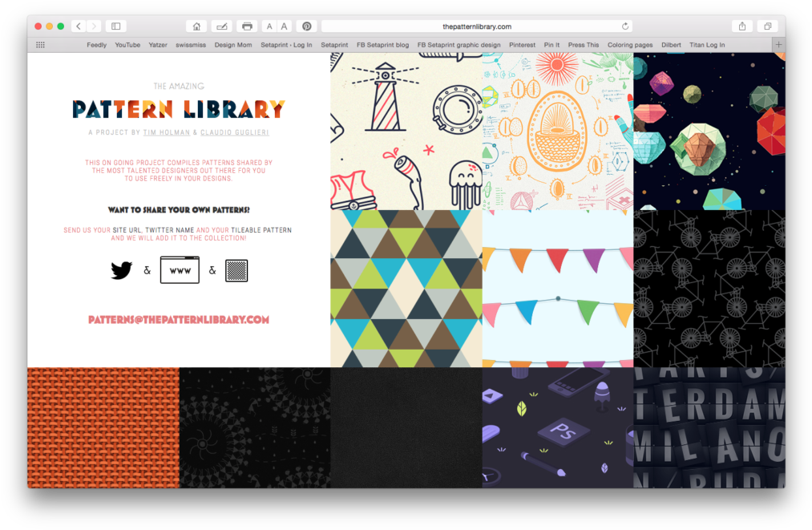The width and height of the screenshot is (812, 530).
Task: Open the Feedly bookmark
Action: pyautogui.click(x=96, y=45)
